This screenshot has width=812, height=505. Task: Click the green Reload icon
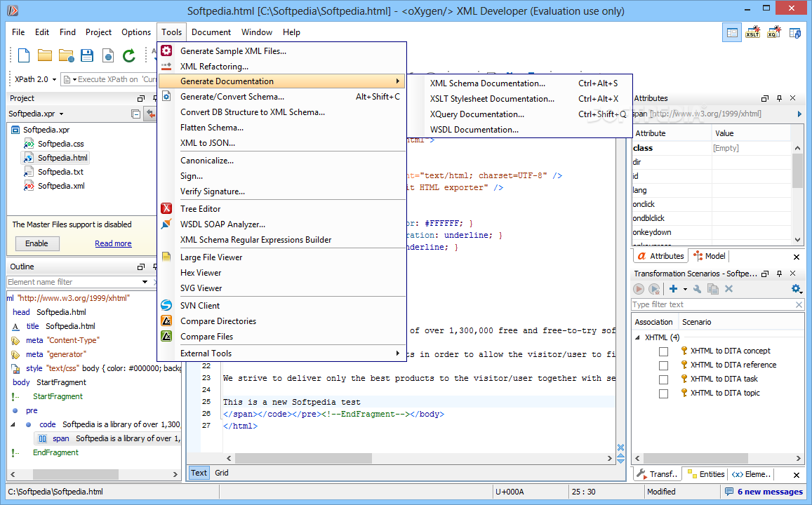(x=129, y=55)
